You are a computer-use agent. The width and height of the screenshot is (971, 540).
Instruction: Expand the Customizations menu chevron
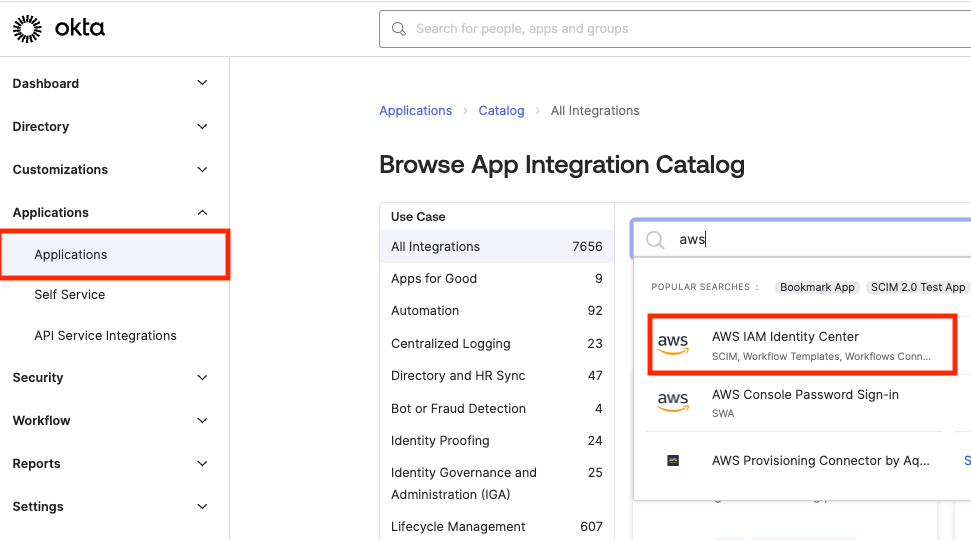(x=202, y=169)
